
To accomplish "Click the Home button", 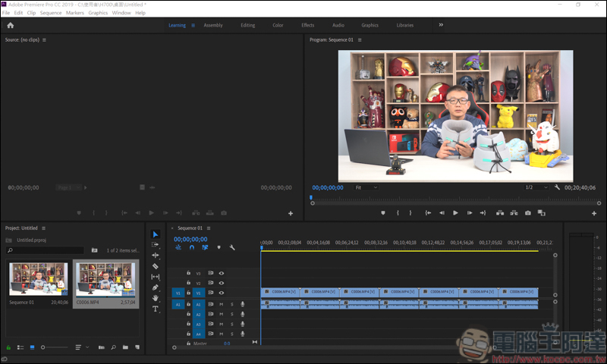I will pyautogui.click(x=10, y=25).
